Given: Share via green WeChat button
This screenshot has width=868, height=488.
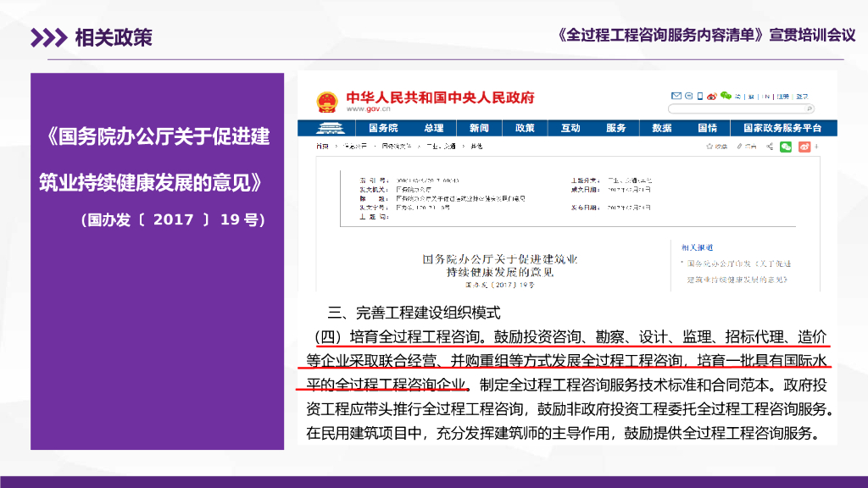Looking at the screenshot, I should [x=786, y=147].
